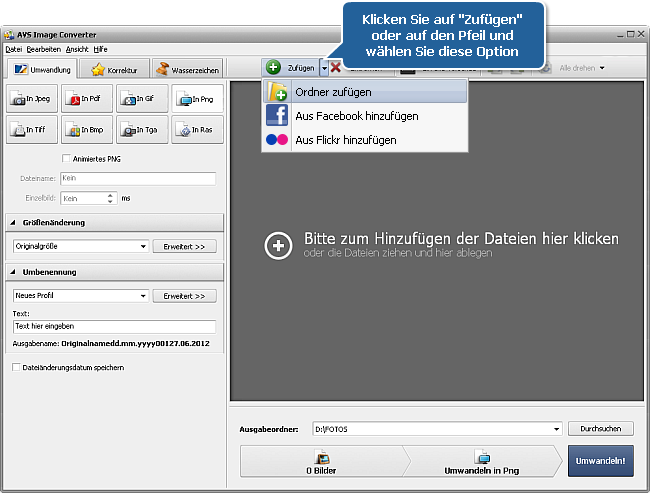Enable the Animiertes PNG checkbox

click(66, 158)
